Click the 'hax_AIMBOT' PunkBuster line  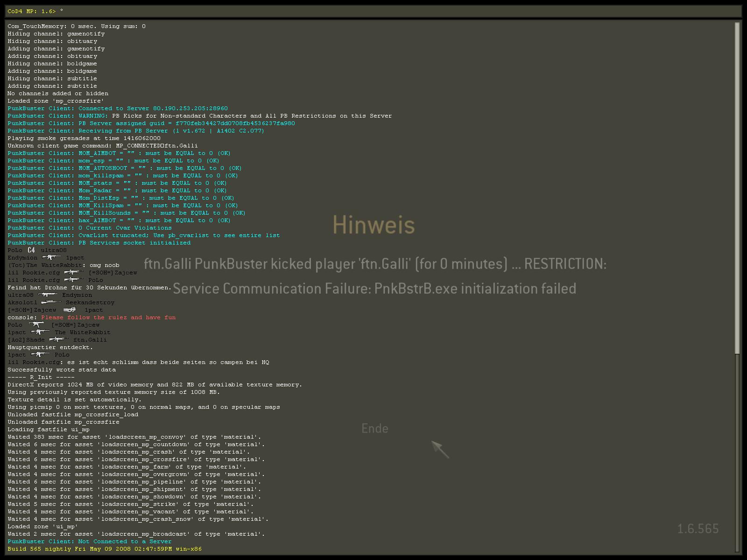pyautogui.click(x=119, y=220)
